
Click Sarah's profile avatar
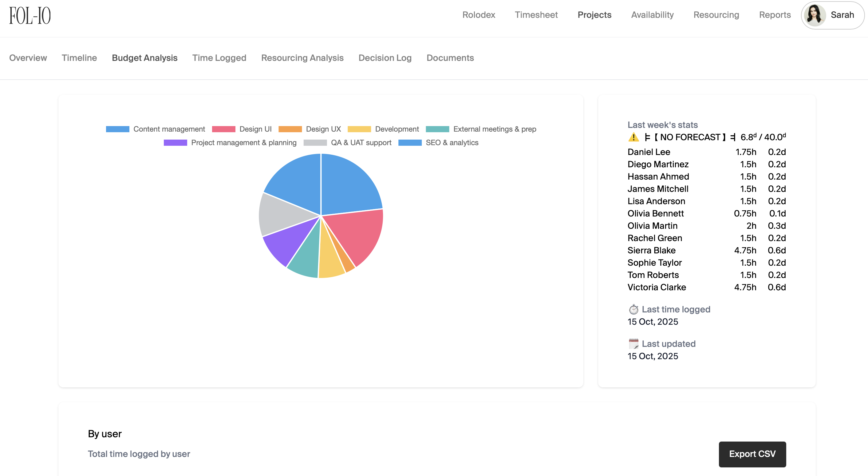click(x=815, y=15)
